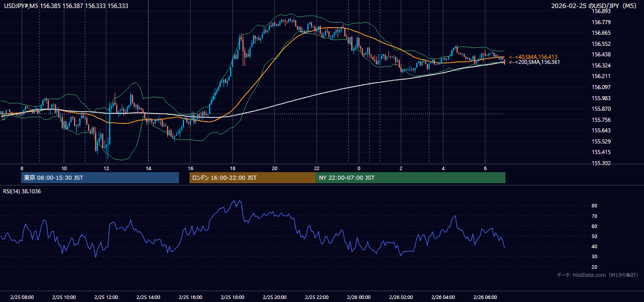This screenshot has height=302, width=644.
Task: Click hour label 16 under price chart
Action: pos(190,168)
